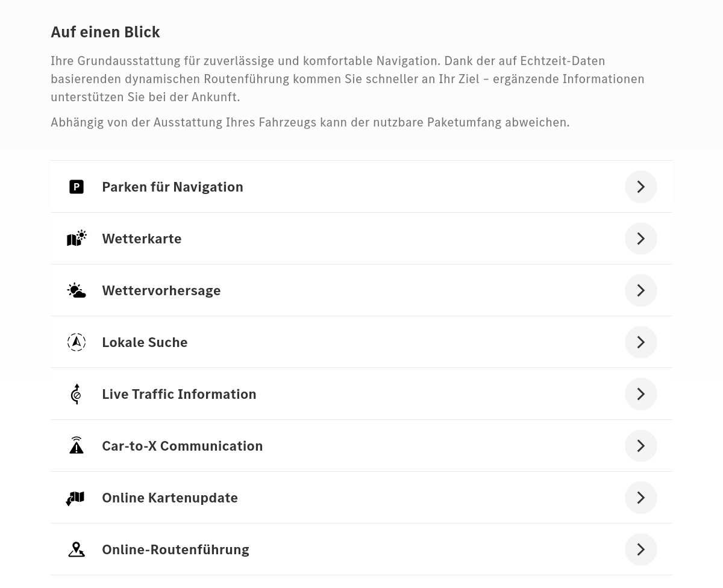723x588 pixels.
Task: Click the Wettervorhersage sun-and-cloud icon
Action: click(x=77, y=290)
